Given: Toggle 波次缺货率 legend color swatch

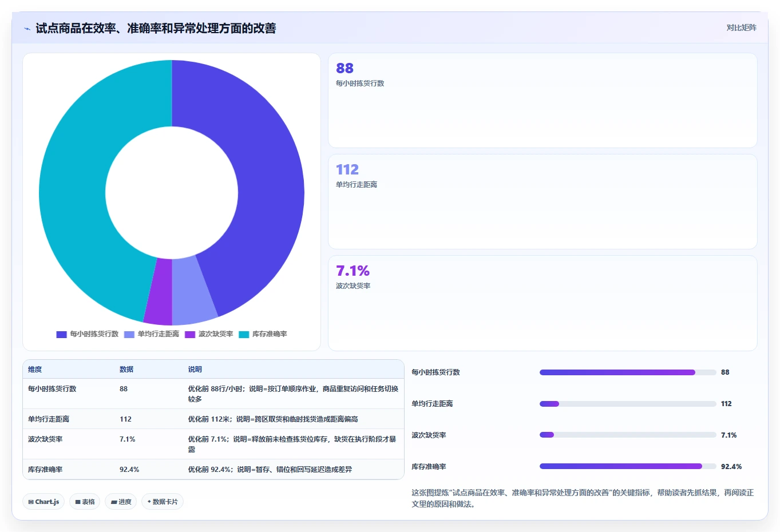Looking at the screenshot, I should point(190,334).
